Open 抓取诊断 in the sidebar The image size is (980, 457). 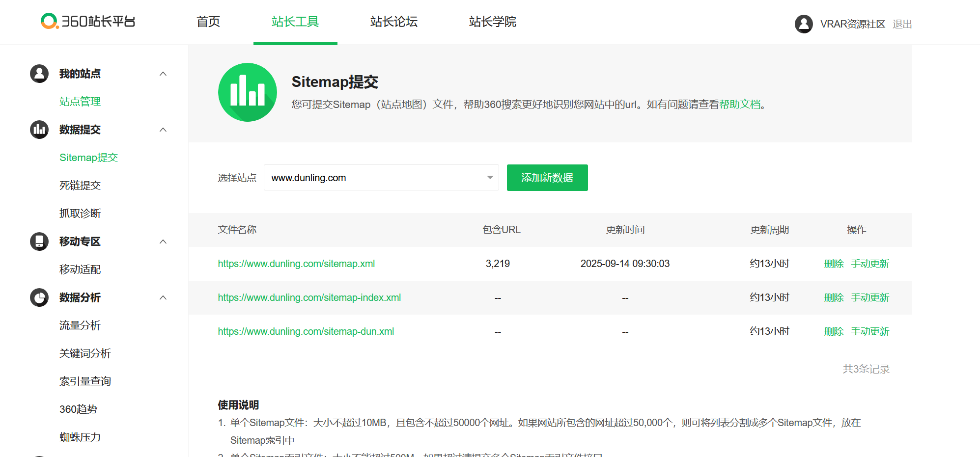(x=80, y=214)
